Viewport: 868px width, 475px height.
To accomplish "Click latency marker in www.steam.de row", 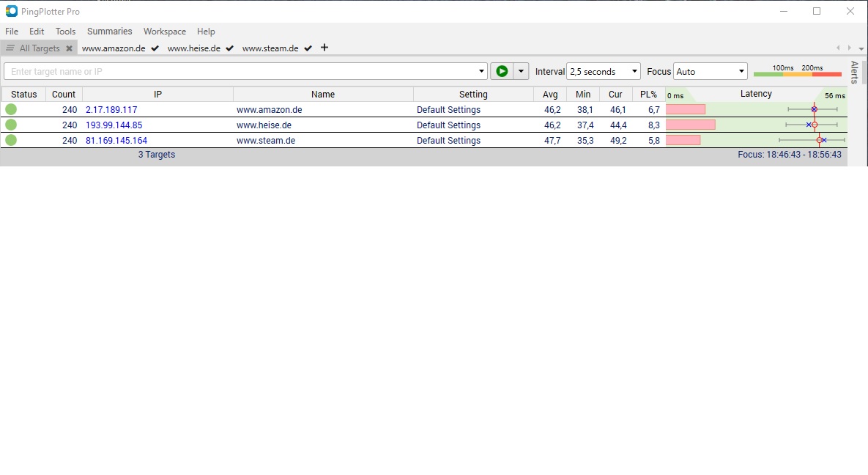I will [820, 140].
